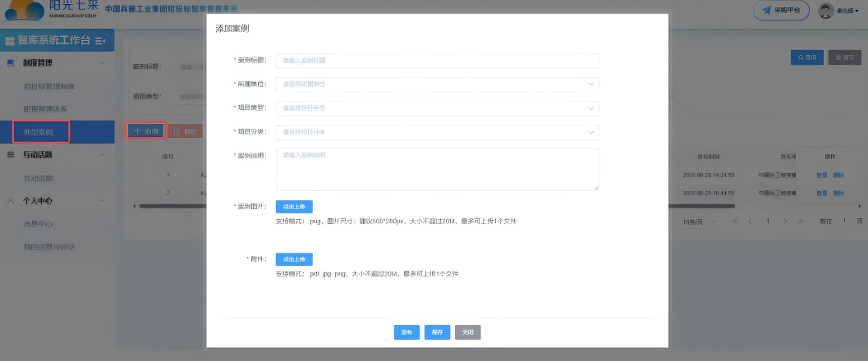Collapse the 互动话题 sidebar section
Screen dimensions: 868x361
[101, 154]
